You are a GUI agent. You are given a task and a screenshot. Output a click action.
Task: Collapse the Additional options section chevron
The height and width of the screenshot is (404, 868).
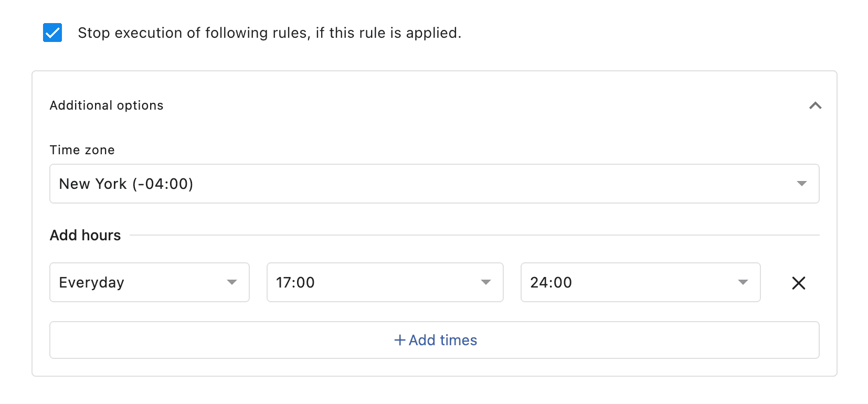pyautogui.click(x=815, y=105)
